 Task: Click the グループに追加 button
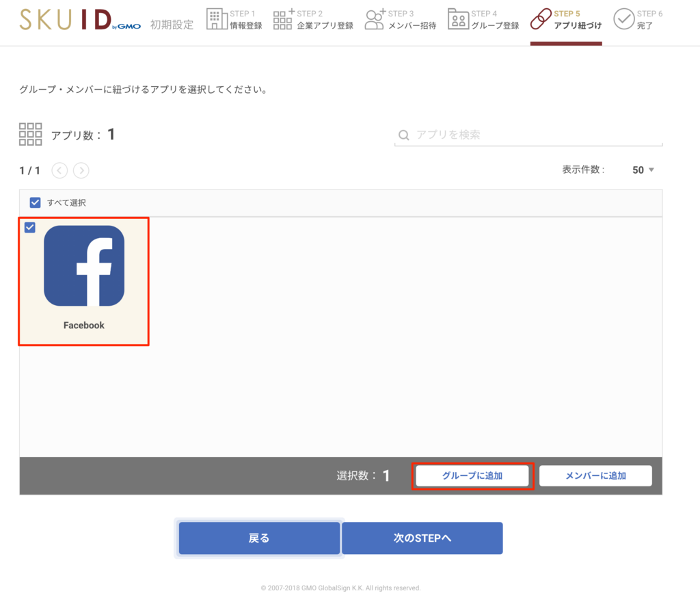pyautogui.click(x=472, y=476)
